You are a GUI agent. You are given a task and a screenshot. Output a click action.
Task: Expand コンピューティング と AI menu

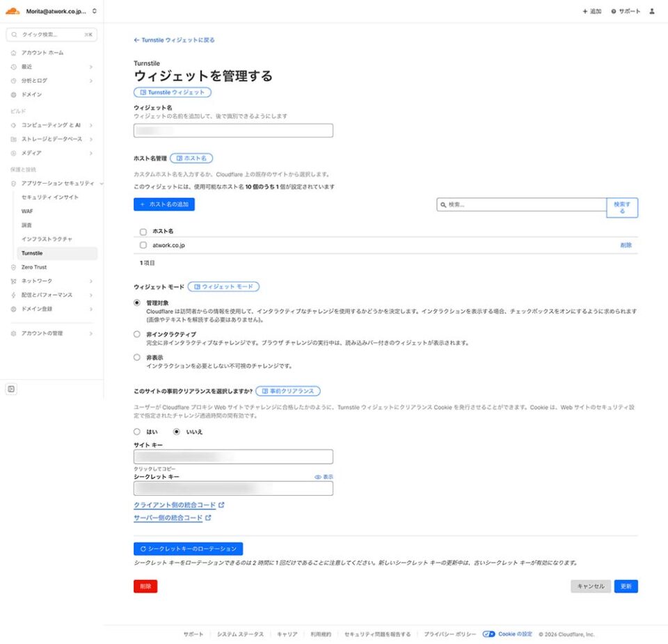90,125
